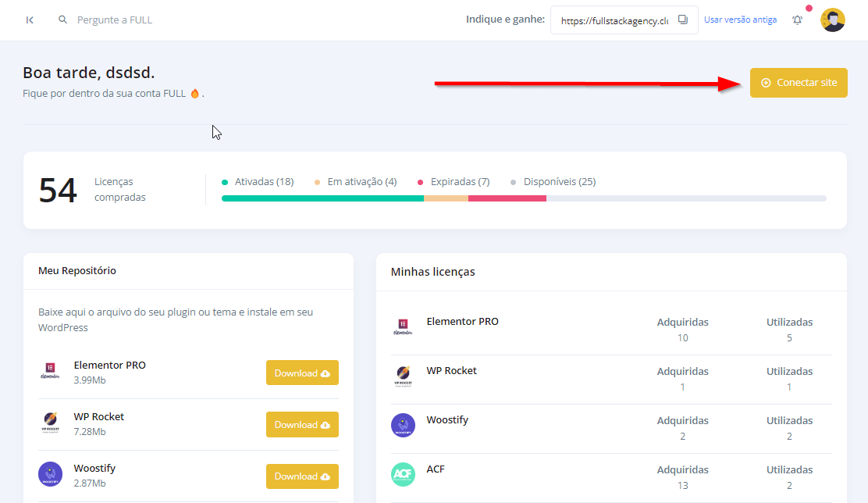Download the WP Rocket plugin file
The image size is (868, 503).
pos(302,424)
